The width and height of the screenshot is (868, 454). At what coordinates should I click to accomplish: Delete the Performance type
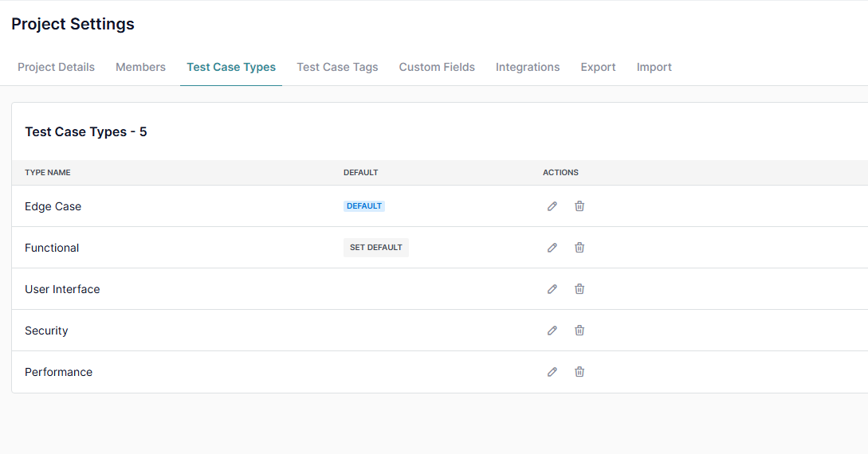pos(579,372)
